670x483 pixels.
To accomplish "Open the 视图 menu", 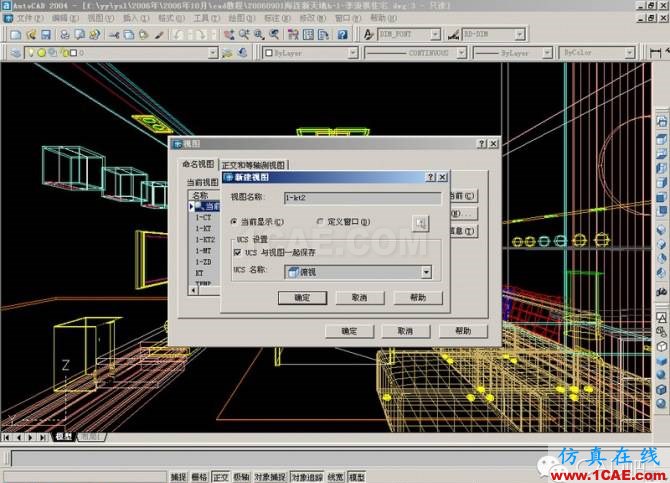I will coord(101,18).
